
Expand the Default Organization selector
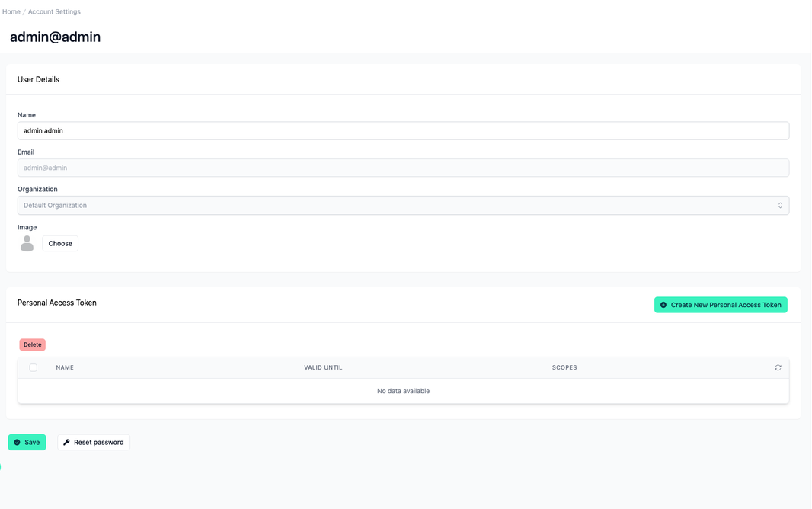(404, 205)
